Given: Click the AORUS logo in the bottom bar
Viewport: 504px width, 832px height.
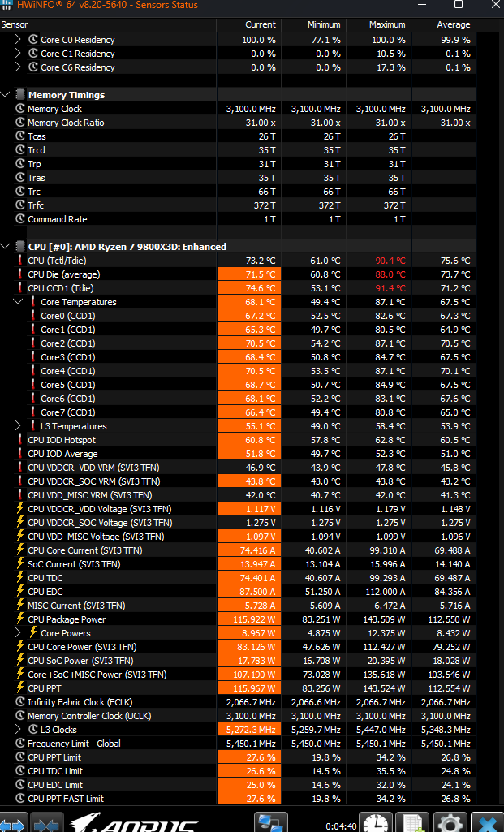Looking at the screenshot, I should click(134, 823).
